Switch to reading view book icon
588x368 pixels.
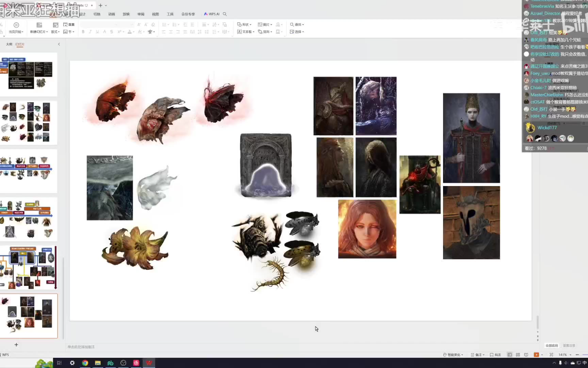(526, 355)
